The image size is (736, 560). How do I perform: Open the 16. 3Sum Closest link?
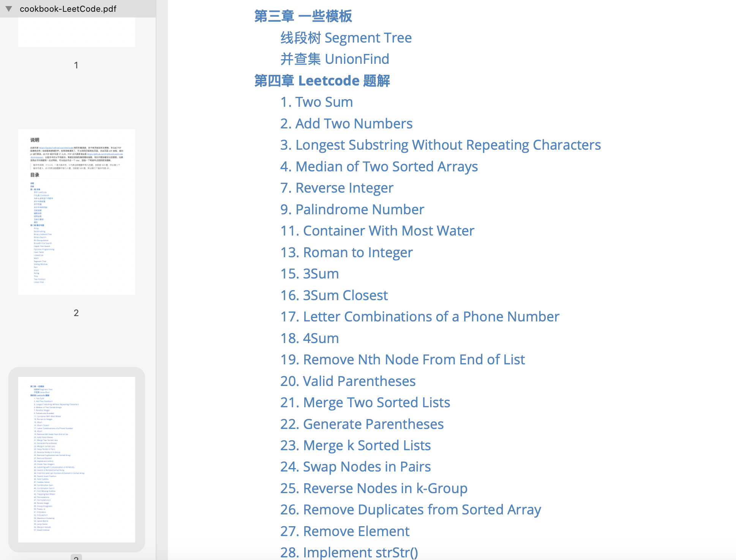(334, 295)
